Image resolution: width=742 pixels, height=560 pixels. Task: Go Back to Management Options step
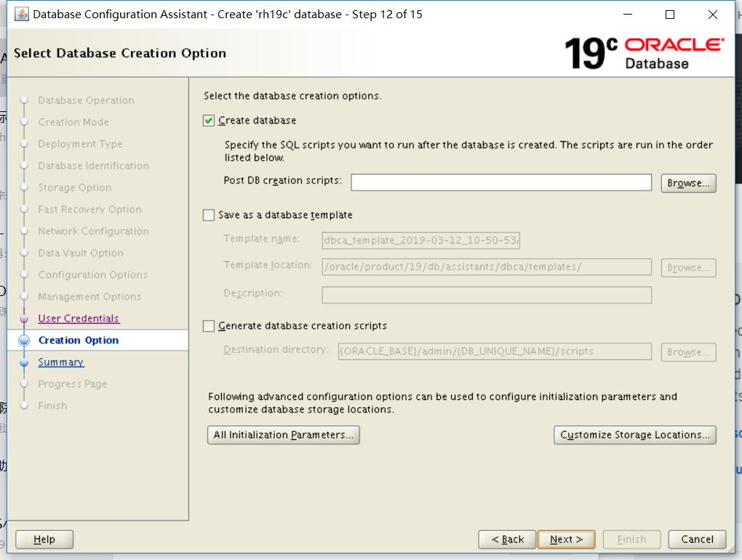[x=507, y=539]
